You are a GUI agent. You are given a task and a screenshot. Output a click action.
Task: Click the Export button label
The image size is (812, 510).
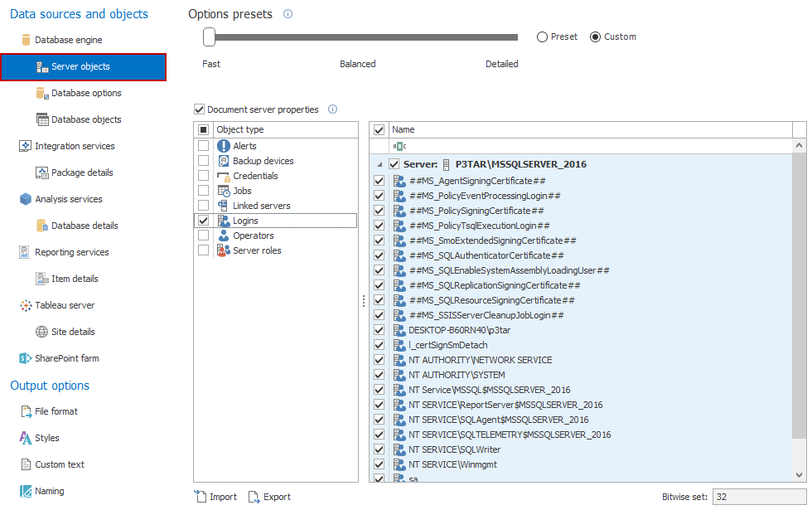point(277,497)
